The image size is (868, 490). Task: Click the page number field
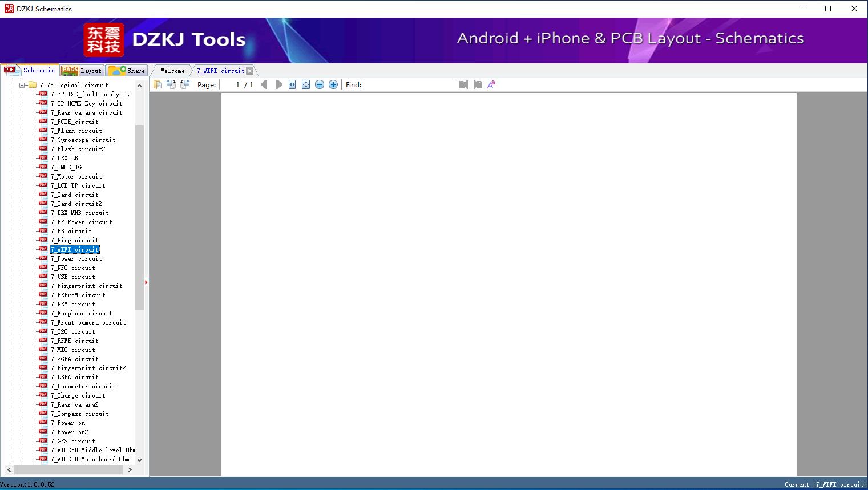pos(231,84)
